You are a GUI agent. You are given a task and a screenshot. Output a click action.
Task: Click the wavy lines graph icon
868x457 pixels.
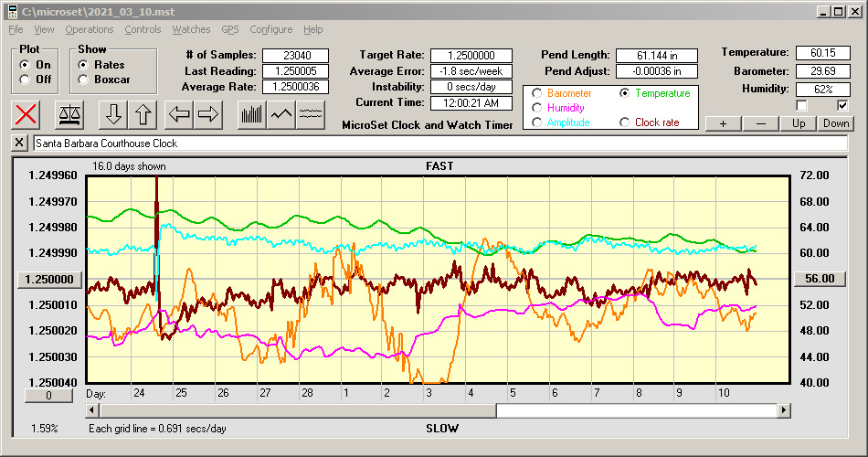pos(312,114)
